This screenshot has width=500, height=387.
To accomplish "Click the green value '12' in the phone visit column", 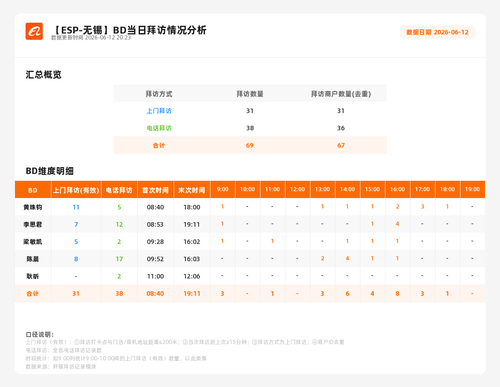I will (119, 225).
